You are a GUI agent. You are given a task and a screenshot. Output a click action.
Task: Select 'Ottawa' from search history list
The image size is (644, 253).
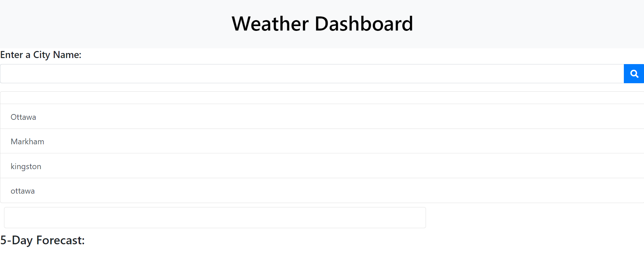(x=23, y=117)
